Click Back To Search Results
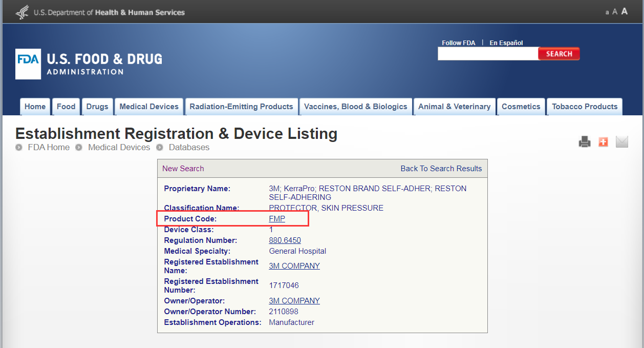Screen dimensions: 644x348 click(x=441, y=169)
